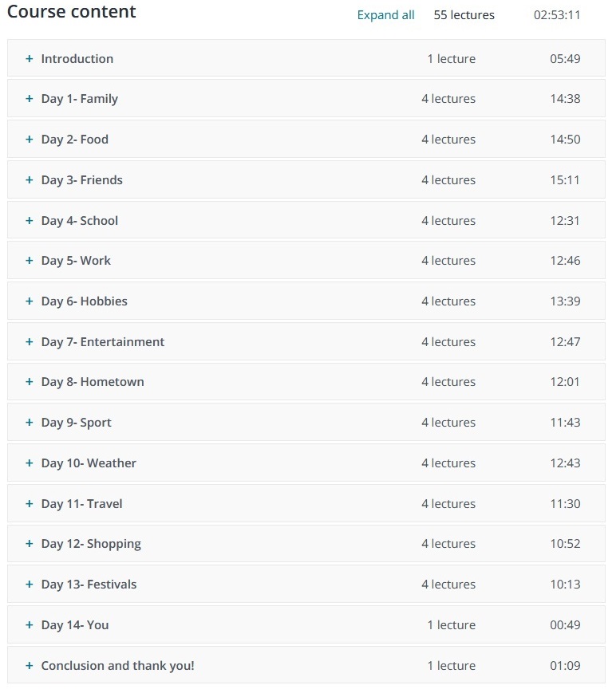This screenshot has width=616, height=689.
Task: Click the plus icon beside Day 6- Hobbies
Action: pos(30,301)
